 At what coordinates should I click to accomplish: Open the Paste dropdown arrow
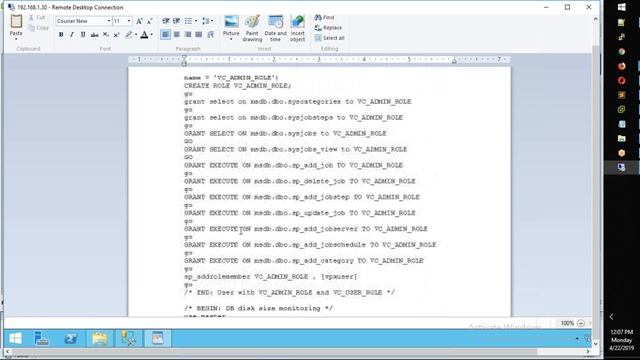[x=16, y=39]
